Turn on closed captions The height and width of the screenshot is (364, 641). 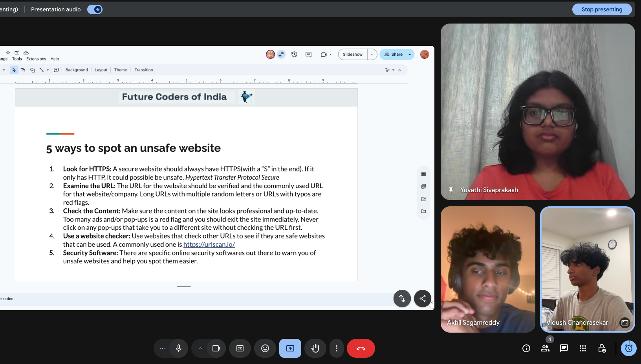240,348
